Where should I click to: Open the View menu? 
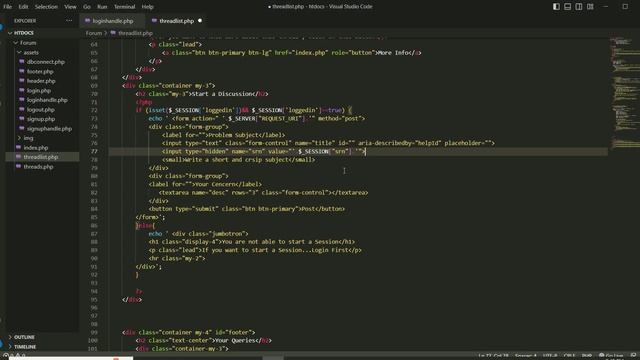(70, 7)
